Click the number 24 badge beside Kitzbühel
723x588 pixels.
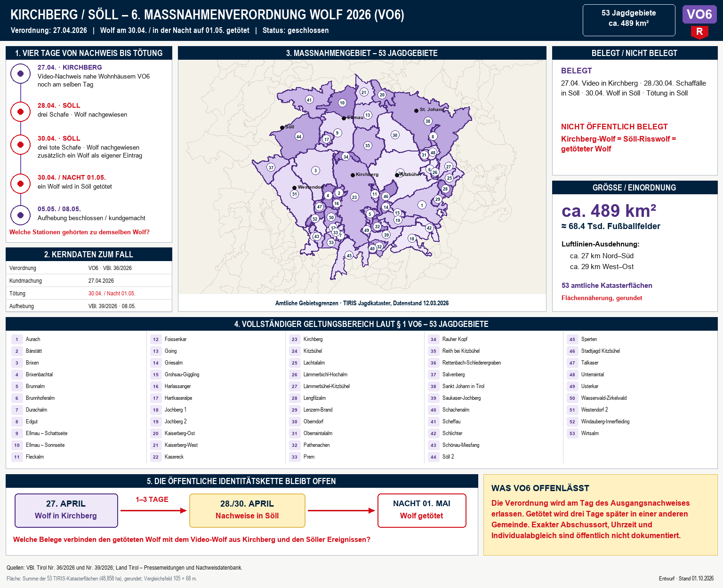(295, 351)
